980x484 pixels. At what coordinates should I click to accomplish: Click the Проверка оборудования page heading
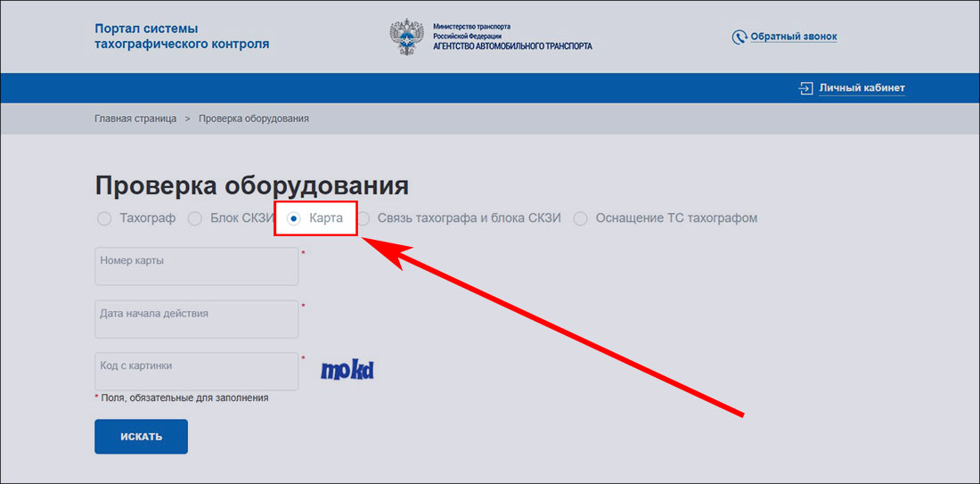(x=252, y=186)
